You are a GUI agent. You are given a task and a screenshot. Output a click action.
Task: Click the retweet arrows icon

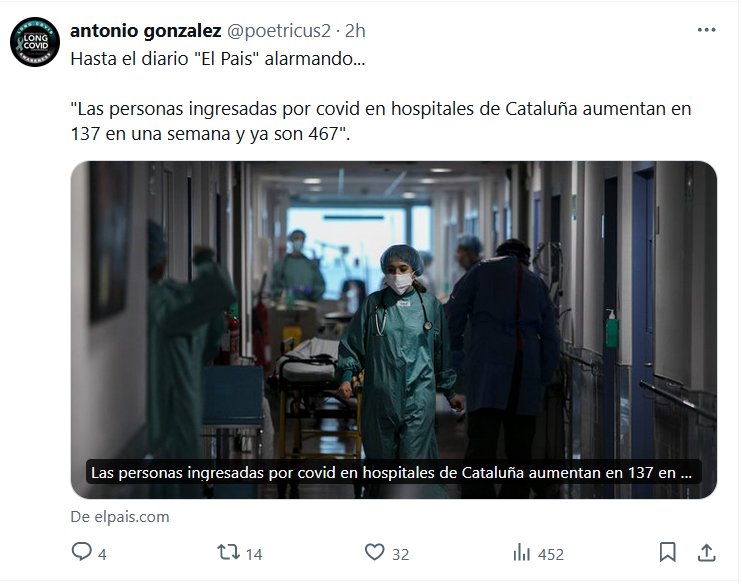(x=228, y=552)
